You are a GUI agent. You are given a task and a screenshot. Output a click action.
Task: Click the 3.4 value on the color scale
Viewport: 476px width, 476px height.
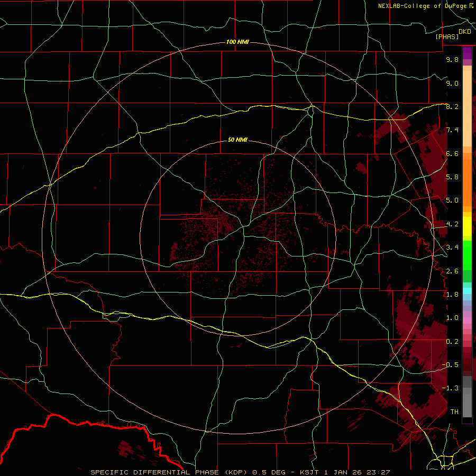[452, 247]
